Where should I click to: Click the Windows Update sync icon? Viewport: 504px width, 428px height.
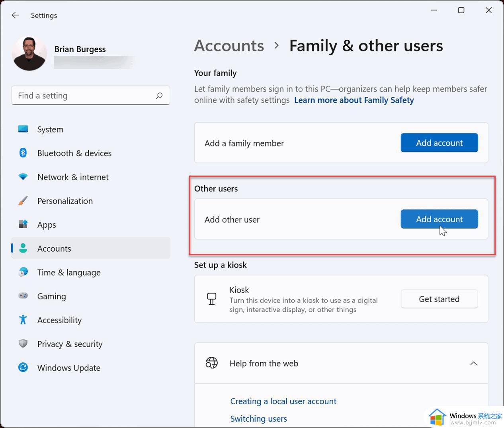23,367
